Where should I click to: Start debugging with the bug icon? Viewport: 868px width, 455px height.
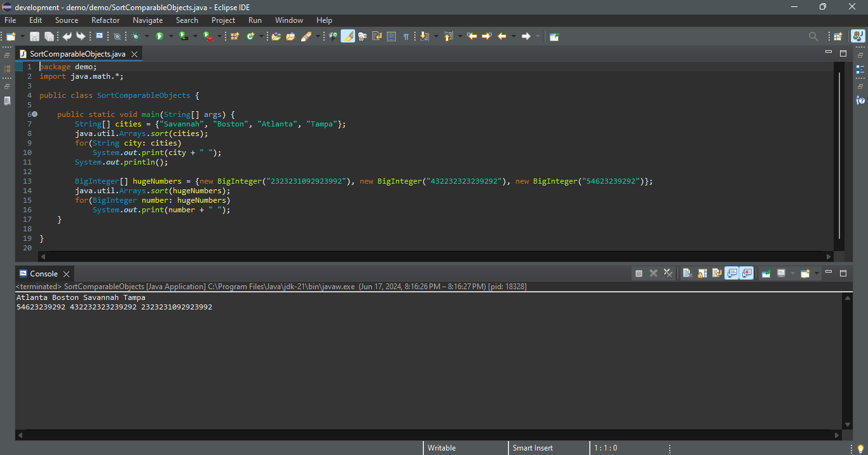[135, 36]
